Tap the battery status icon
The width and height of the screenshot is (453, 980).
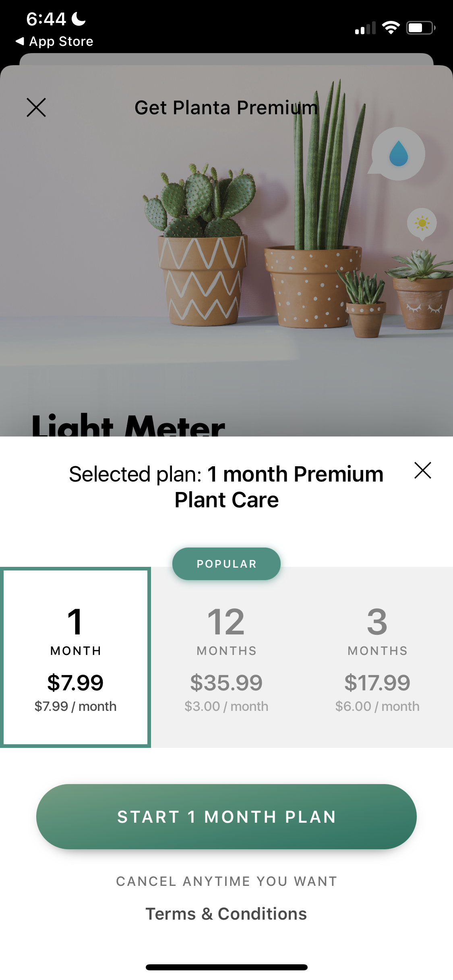[420, 28]
